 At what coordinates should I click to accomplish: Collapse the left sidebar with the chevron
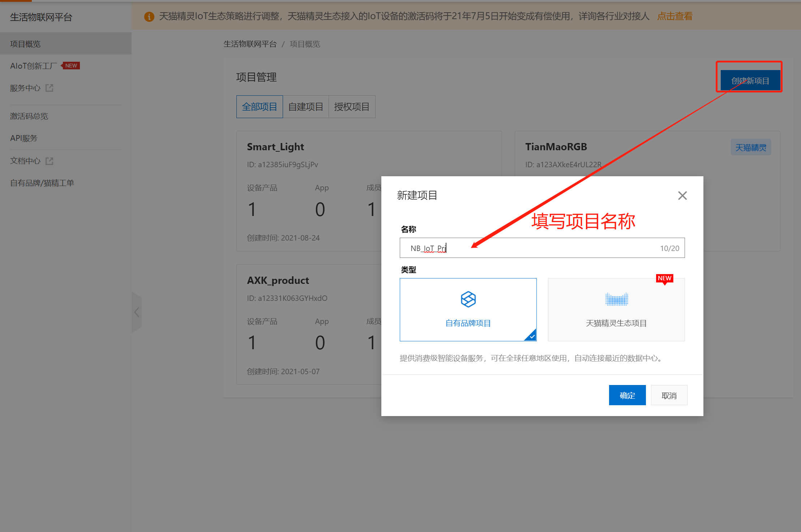(x=137, y=312)
